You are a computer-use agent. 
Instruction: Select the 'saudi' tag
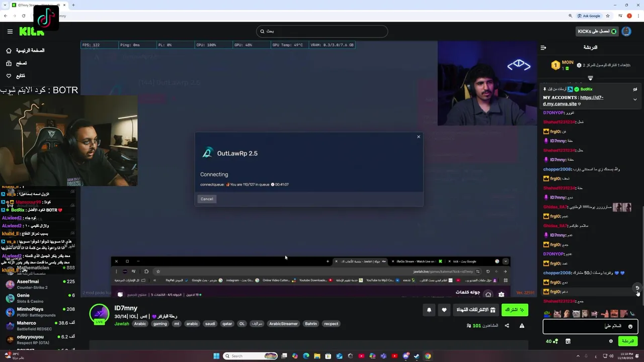pos(210,324)
